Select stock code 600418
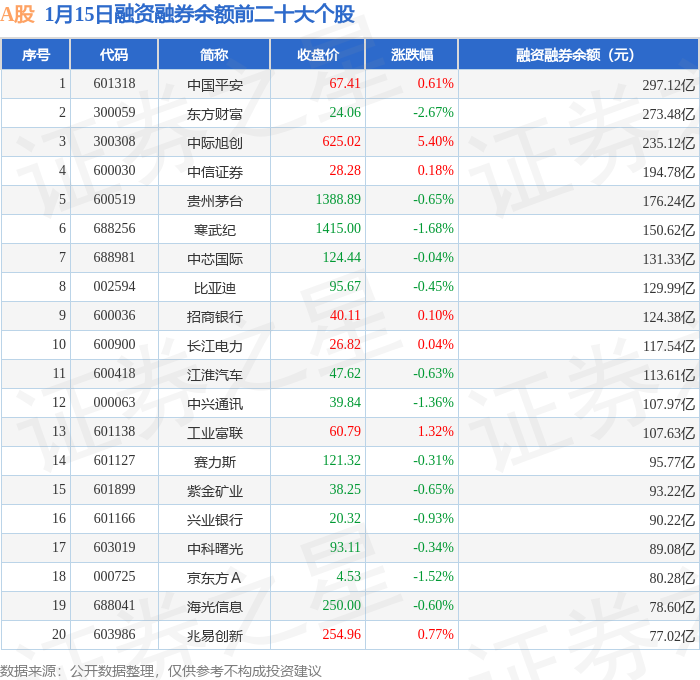This screenshot has height=680, width=700. click(114, 374)
